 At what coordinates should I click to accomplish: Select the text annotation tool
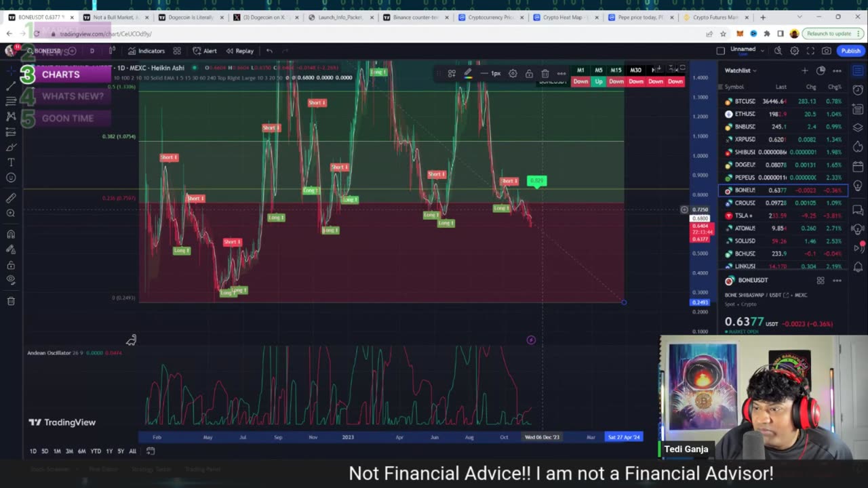(x=11, y=162)
